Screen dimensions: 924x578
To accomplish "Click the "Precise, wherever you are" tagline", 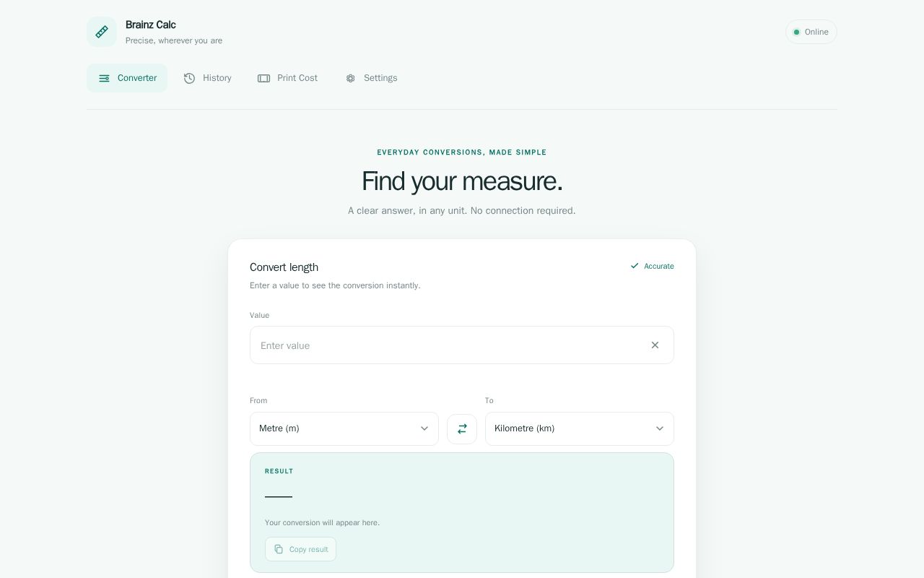I will point(174,40).
